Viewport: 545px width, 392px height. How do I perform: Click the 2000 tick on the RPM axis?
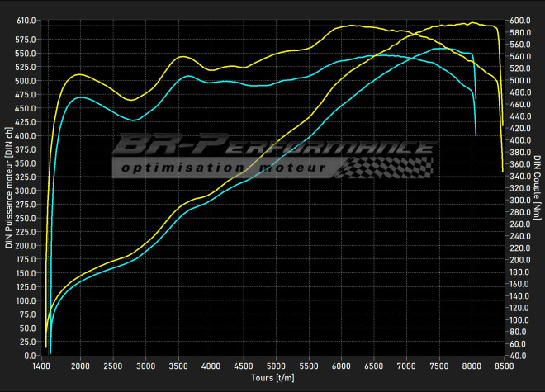[80, 365]
